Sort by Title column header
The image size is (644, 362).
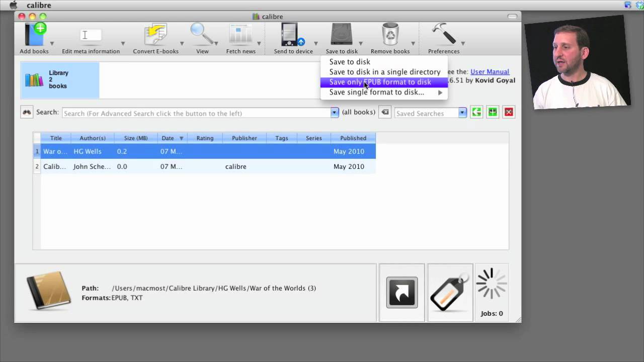pyautogui.click(x=56, y=138)
